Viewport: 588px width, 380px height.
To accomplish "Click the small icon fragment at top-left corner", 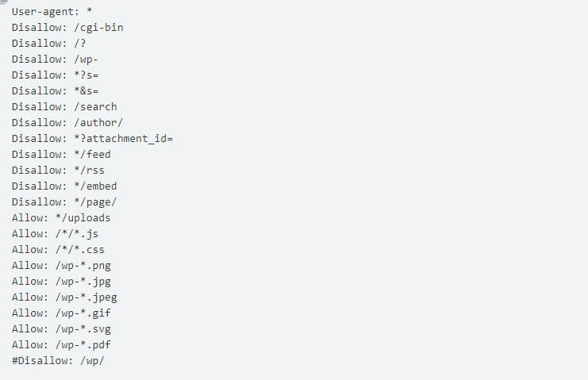I will point(3,2).
